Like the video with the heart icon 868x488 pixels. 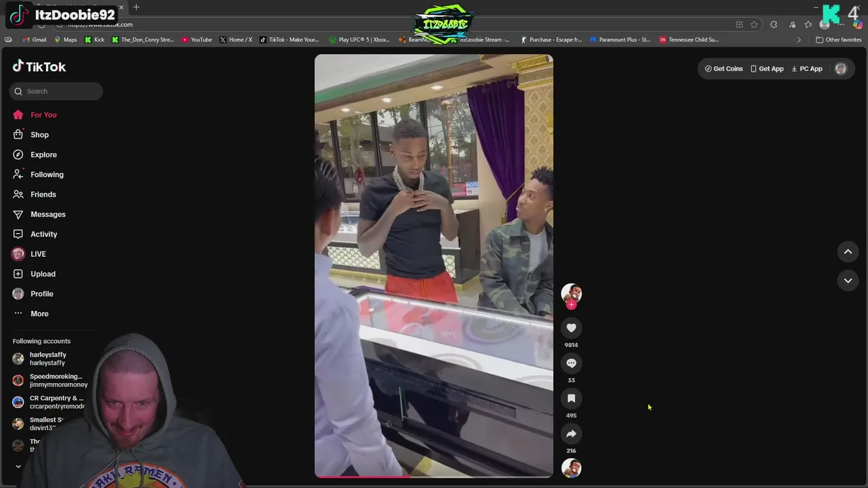coord(571,328)
